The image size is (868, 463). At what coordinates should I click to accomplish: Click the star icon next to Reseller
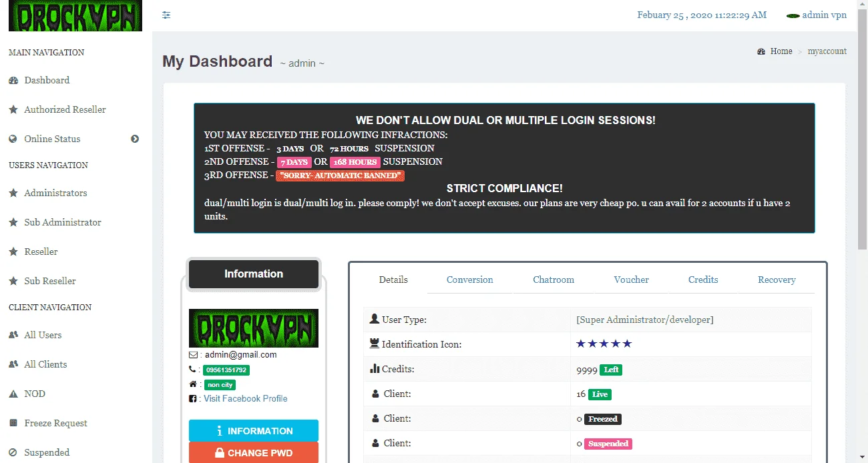pos(13,252)
